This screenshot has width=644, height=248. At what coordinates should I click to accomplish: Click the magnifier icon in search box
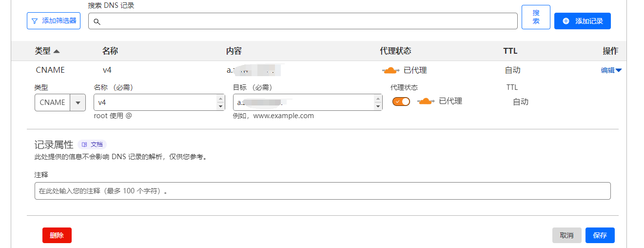coord(97,21)
